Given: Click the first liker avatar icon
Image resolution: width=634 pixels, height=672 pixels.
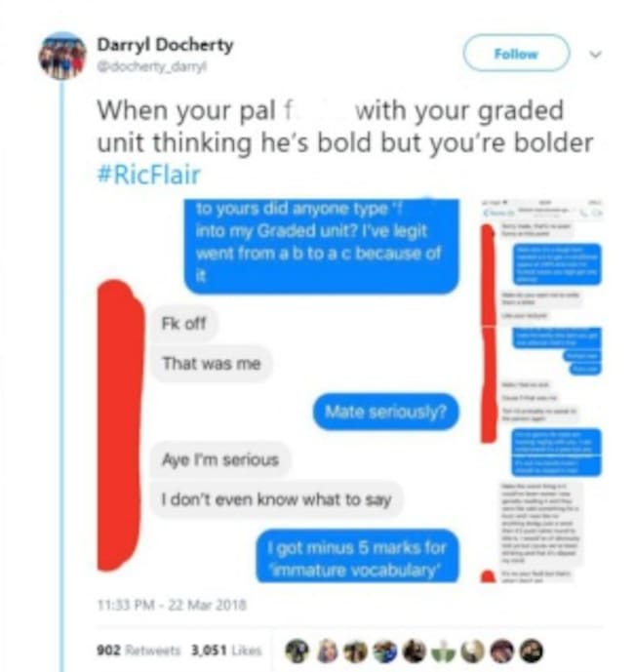Looking at the screenshot, I should (297, 651).
